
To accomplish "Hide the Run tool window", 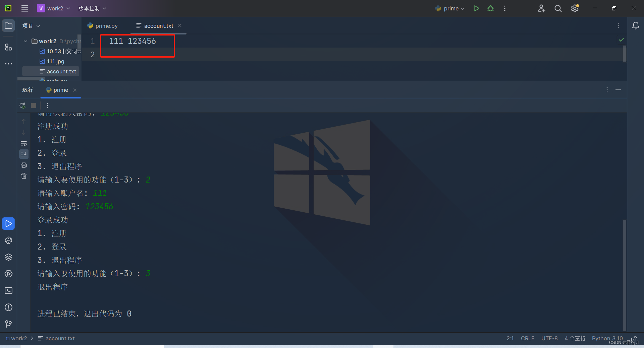I will pyautogui.click(x=618, y=90).
